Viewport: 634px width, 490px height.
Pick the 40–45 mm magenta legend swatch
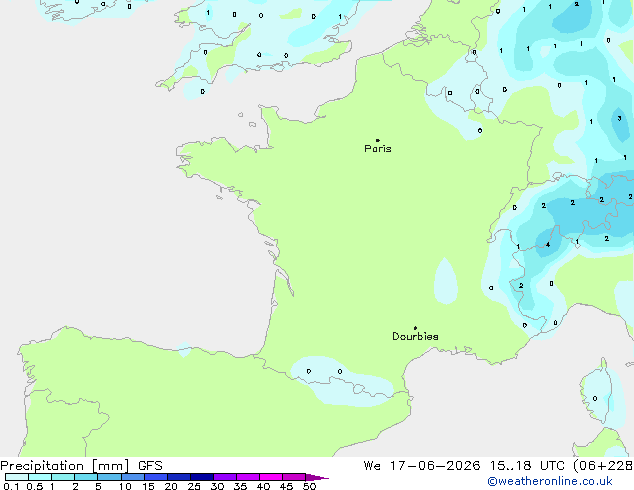[x=271, y=477]
